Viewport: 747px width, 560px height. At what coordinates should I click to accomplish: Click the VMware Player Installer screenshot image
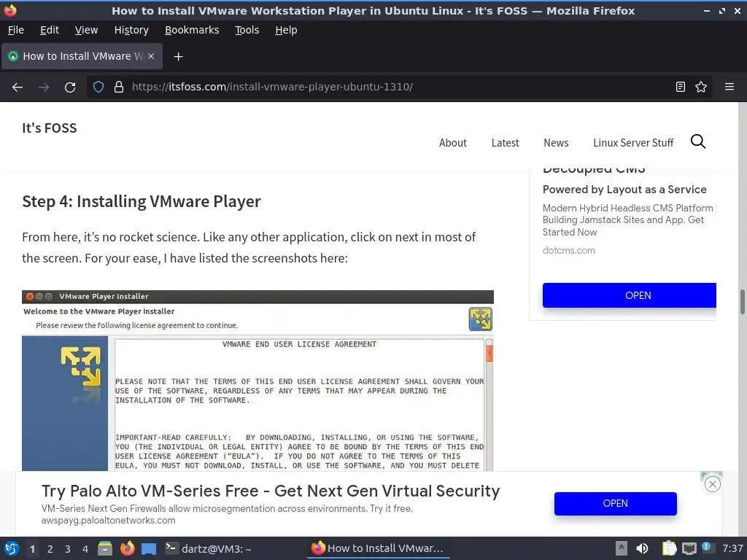pyautogui.click(x=258, y=381)
